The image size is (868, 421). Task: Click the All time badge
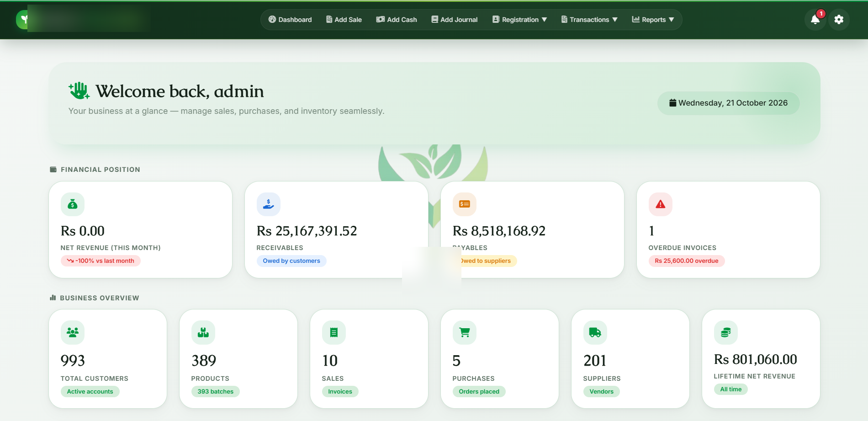(x=731, y=389)
